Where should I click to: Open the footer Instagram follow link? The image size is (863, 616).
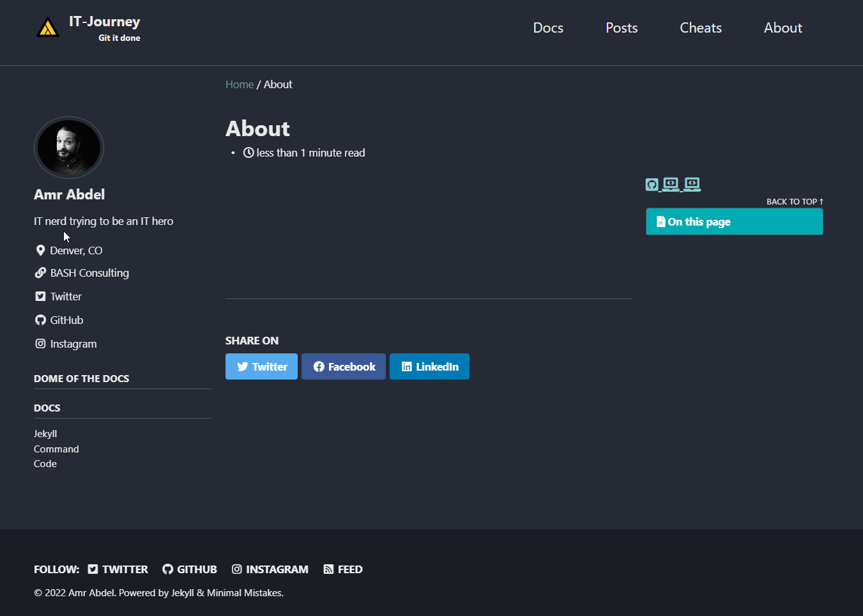click(x=270, y=569)
